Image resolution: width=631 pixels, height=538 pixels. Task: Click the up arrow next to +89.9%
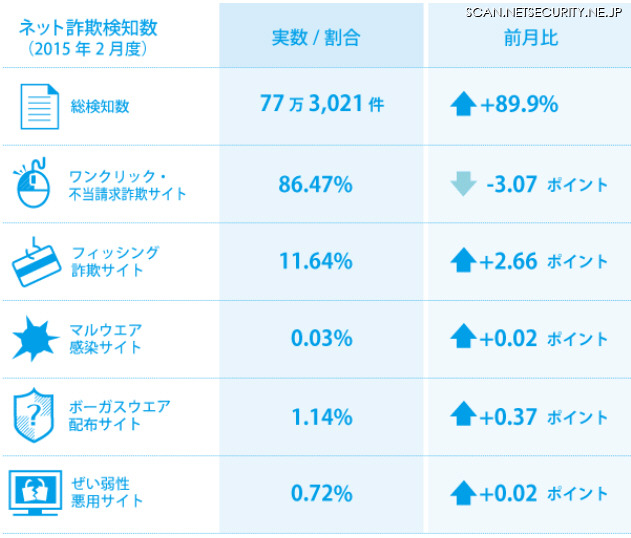point(463,104)
